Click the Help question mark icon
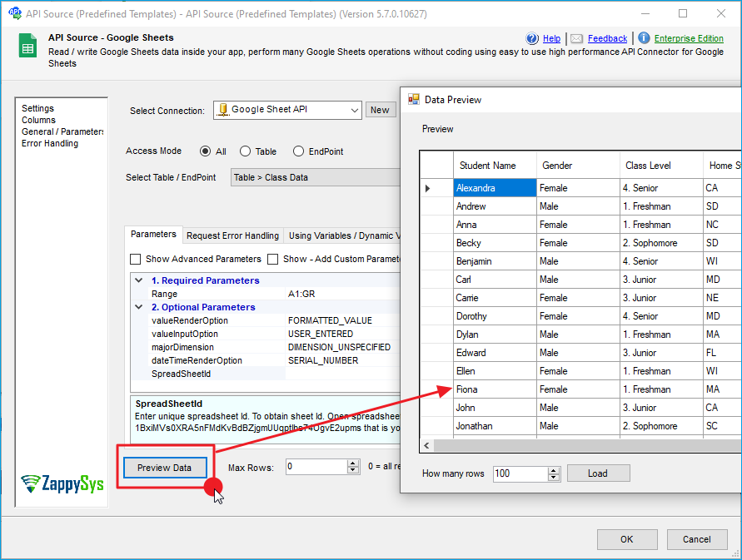 (533, 38)
